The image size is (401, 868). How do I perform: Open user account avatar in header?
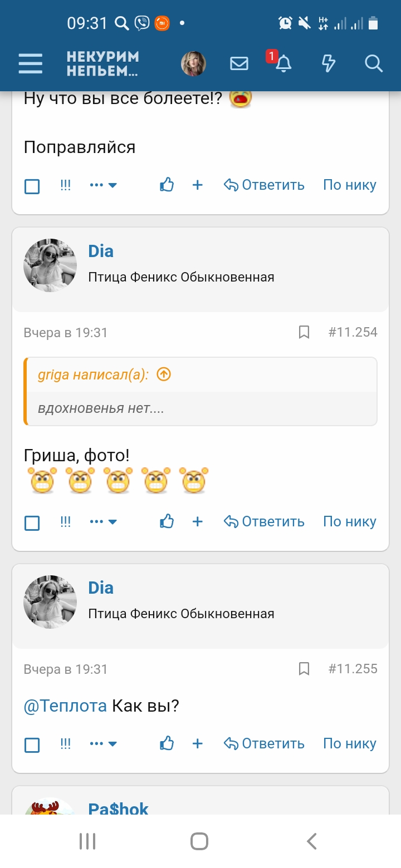coord(193,63)
